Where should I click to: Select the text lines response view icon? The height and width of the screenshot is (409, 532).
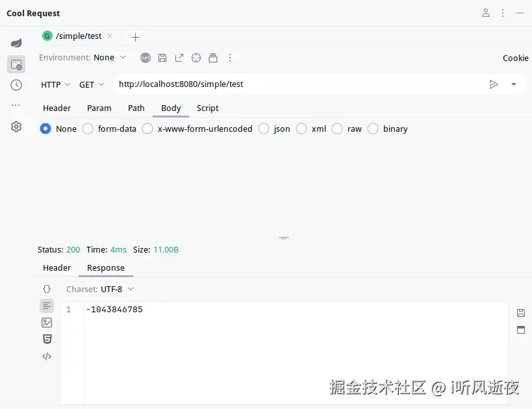pyautogui.click(x=47, y=306)
